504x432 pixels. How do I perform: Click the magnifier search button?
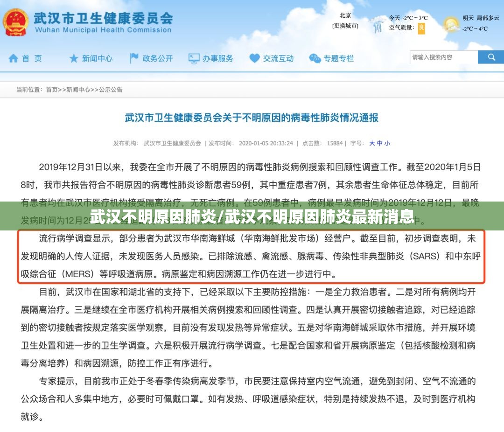(x=491, y=57)
